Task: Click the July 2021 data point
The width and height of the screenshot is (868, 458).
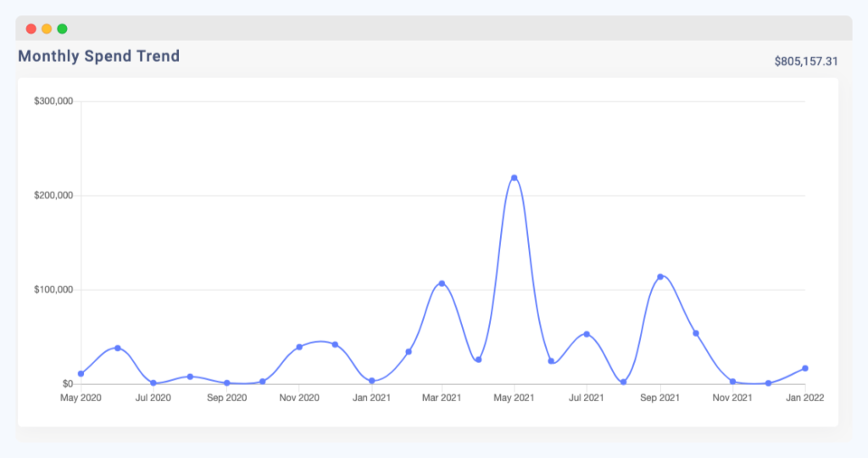Action: (x=587, y=334)
